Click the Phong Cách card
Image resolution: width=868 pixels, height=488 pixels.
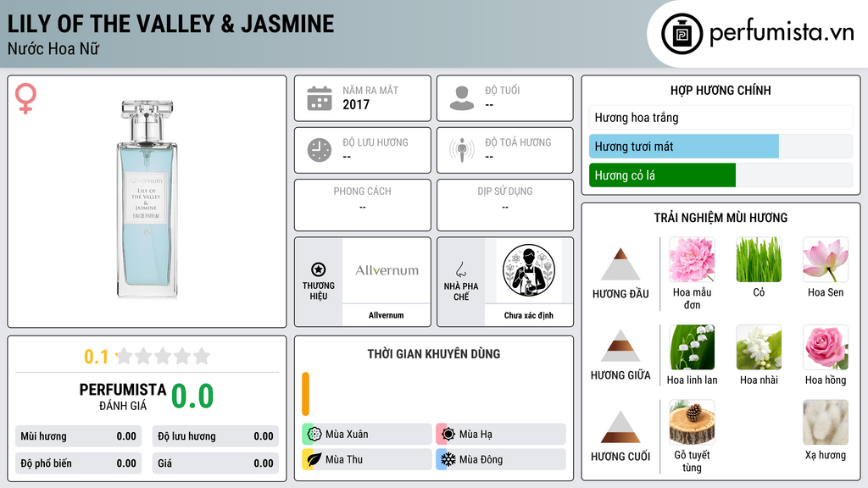pyautogui.click(x=363, y=205)
